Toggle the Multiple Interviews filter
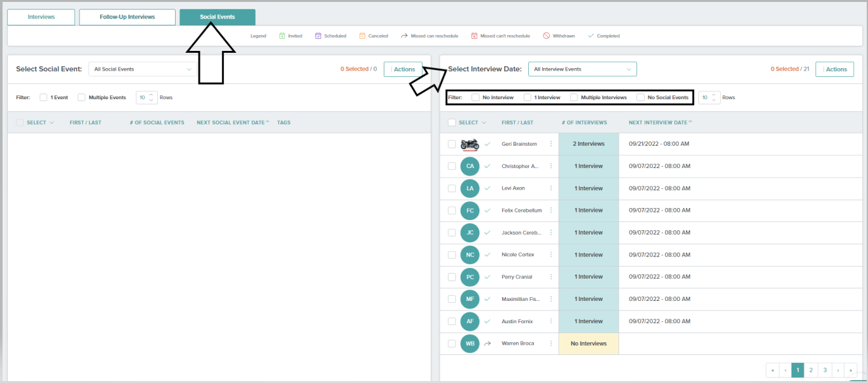 click(574, 97)
